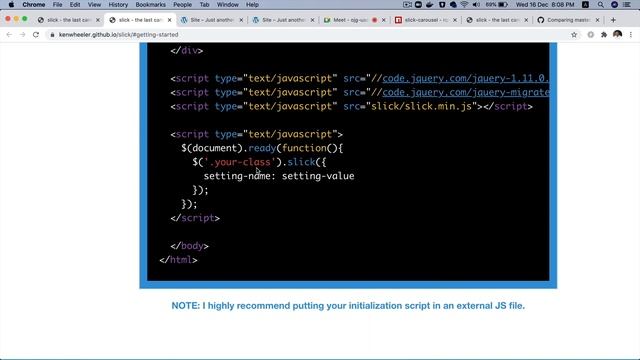Close the last slick tab
The image size is (640, 360).
pos(526,20)
